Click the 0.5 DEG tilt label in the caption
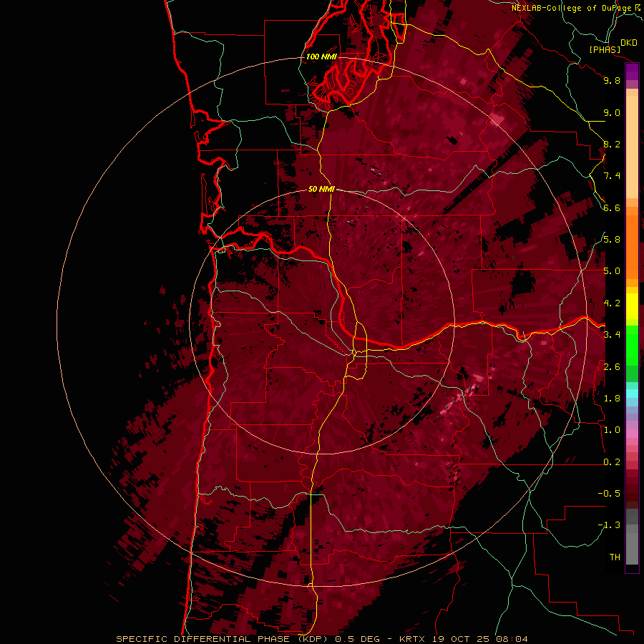This screenshot has width=644, height=644. pos(359,639)
